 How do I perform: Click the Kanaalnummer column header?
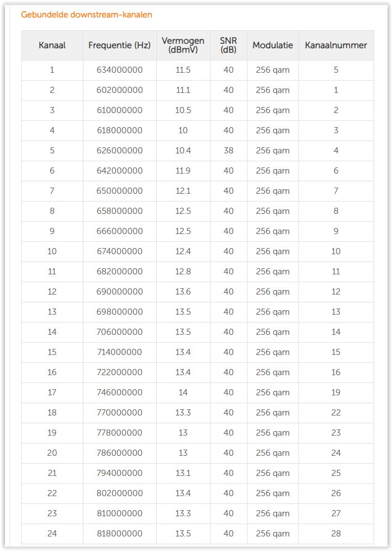tap(336, 45)
